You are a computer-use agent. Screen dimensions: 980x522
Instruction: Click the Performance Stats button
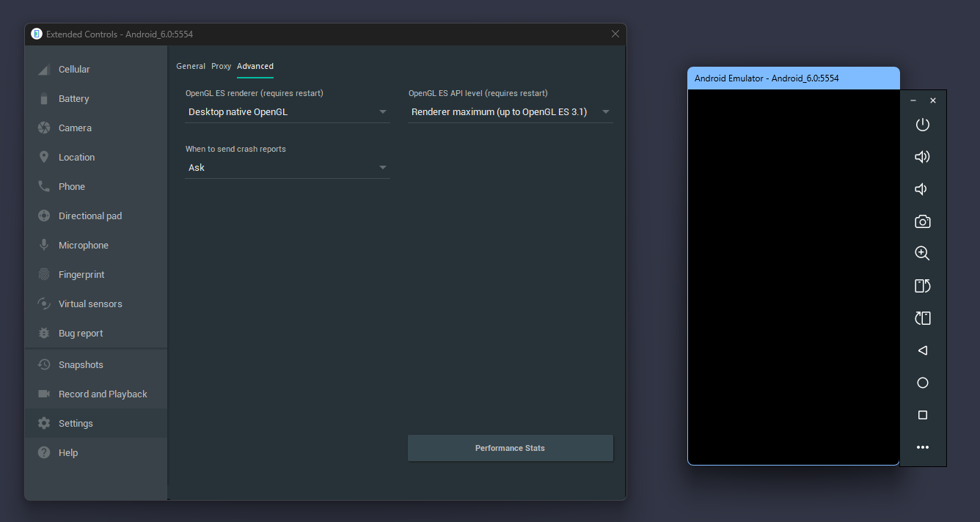pos(510,448)
